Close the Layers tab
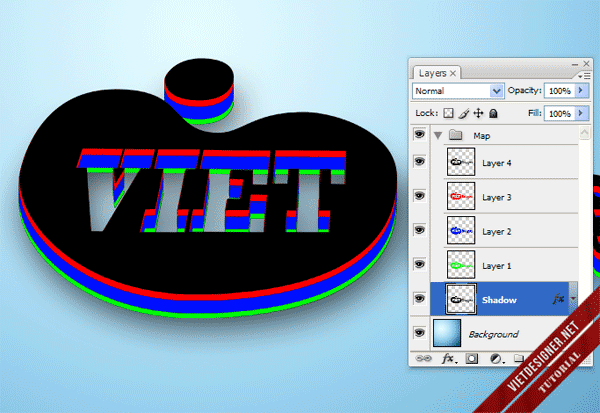The width and height of the screenshot is (600, 413). 453,73
